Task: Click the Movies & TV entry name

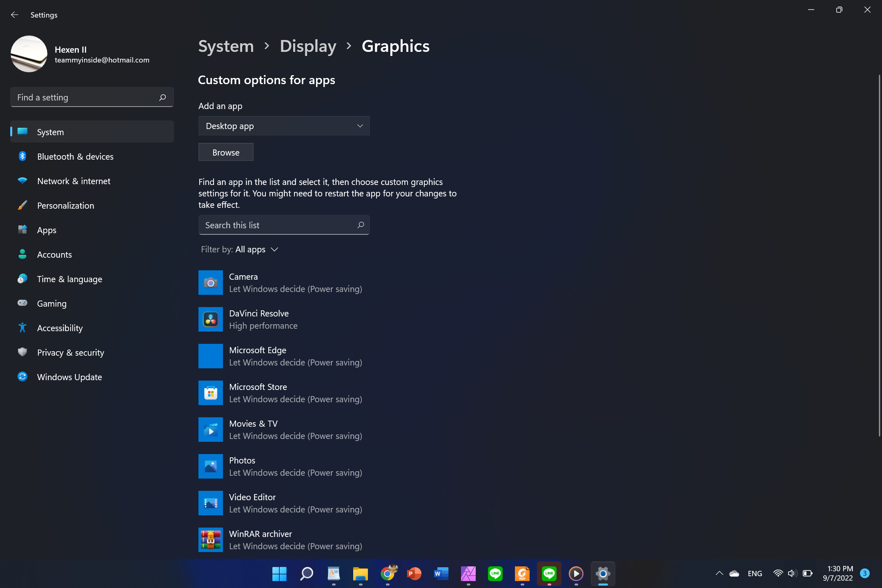Action: pos(253,423)
